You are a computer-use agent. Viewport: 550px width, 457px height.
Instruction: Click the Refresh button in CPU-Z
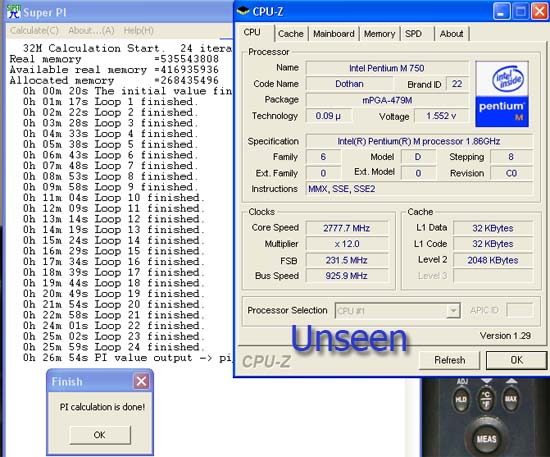[449, 360]
